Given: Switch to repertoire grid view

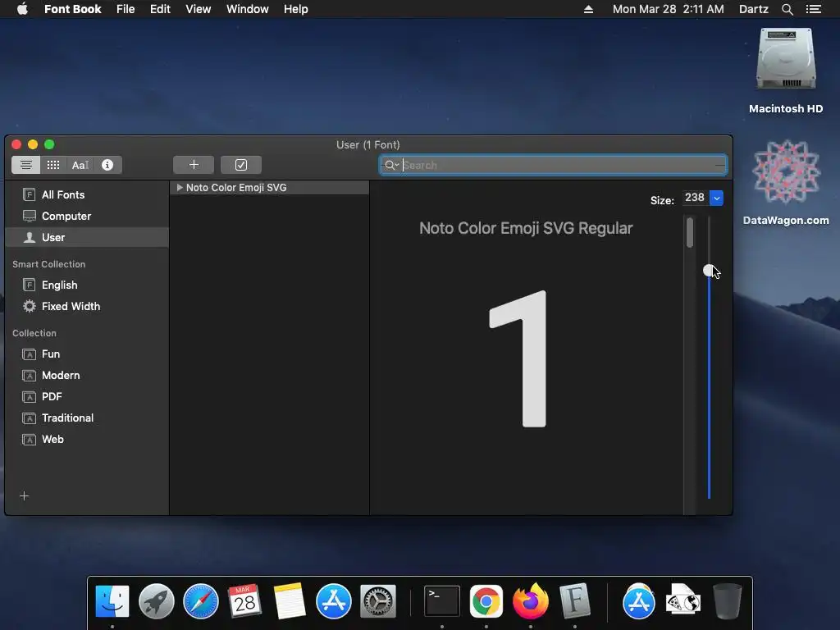Looking at the screenshot, I should click(x=53, y=165).
